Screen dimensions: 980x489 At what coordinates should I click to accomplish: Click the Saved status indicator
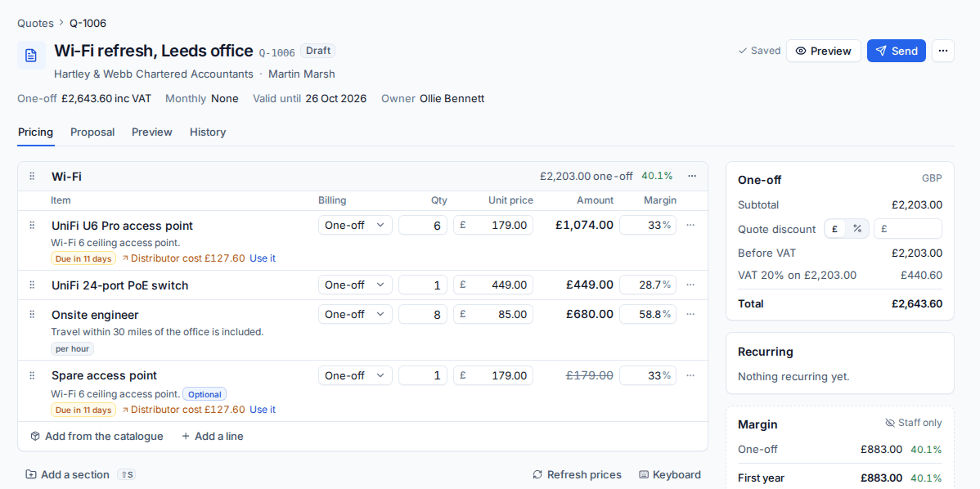coord(759,51)
